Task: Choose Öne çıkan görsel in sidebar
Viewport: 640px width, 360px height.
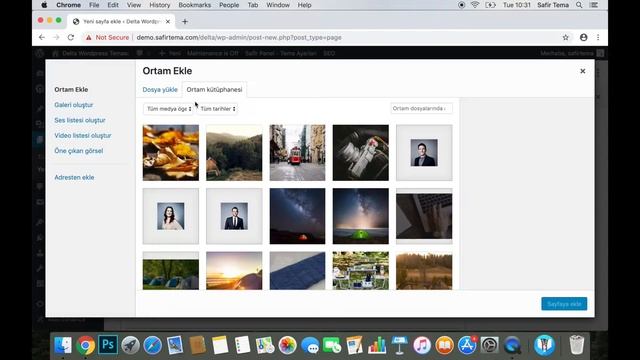Action: [78, 151]
